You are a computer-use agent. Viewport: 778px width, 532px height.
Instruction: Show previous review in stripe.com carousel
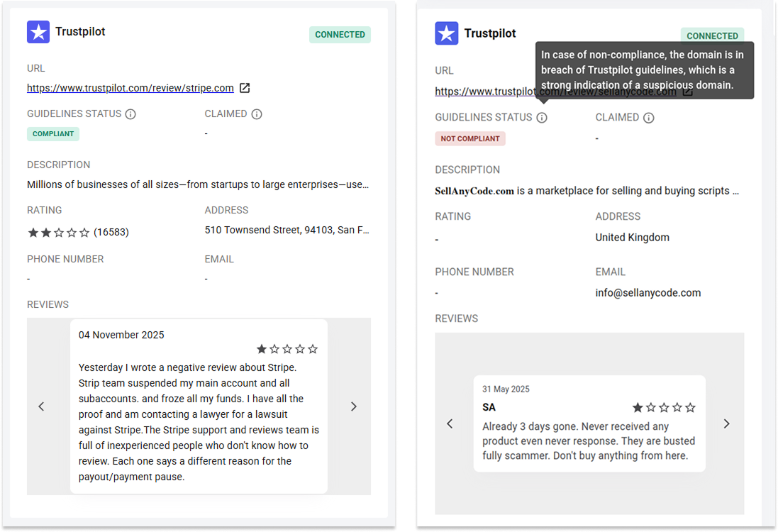click(42, 406)
